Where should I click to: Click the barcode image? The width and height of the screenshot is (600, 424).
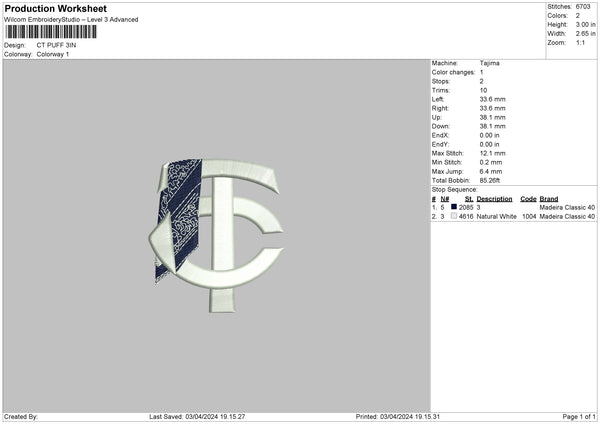(51, 32)
